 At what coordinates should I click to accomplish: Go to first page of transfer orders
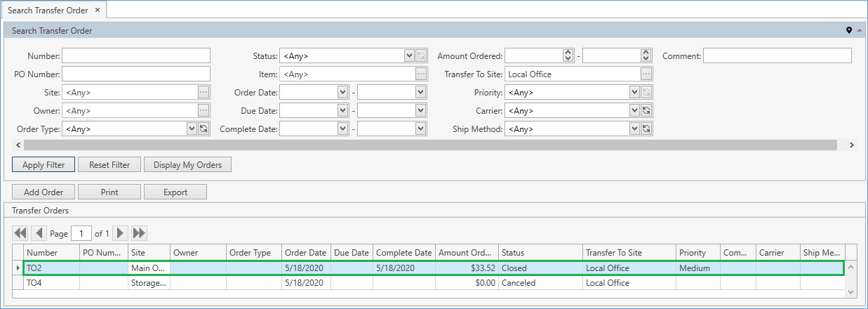20,233
